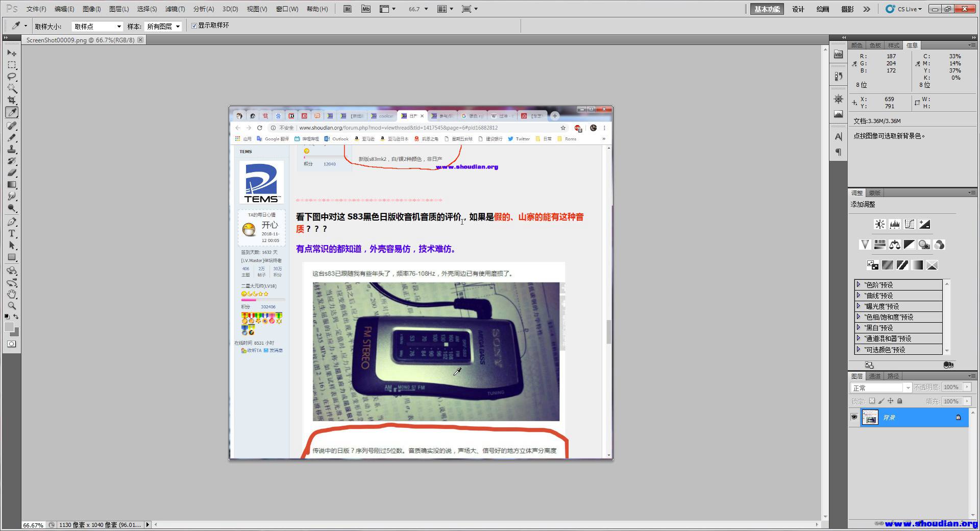The image size is (980, 531).
Task: Hide the 背景 layer with eye icon
Action: (x=854, y=417)
